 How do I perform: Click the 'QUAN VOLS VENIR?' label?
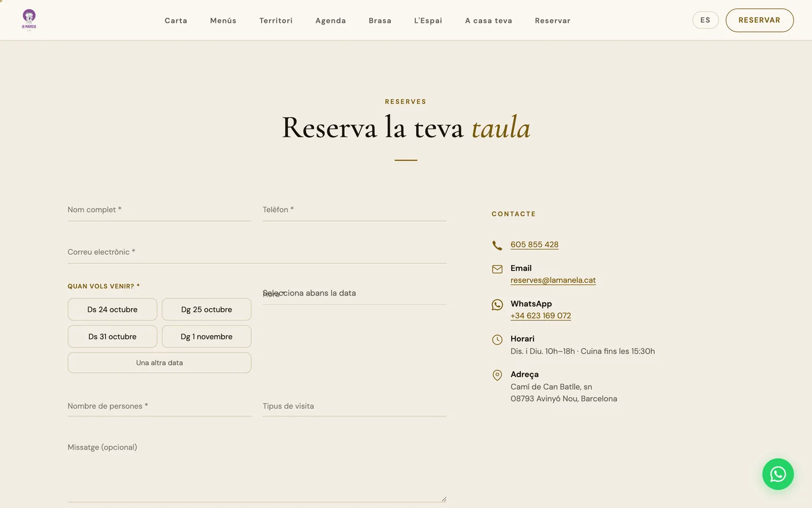104,286
